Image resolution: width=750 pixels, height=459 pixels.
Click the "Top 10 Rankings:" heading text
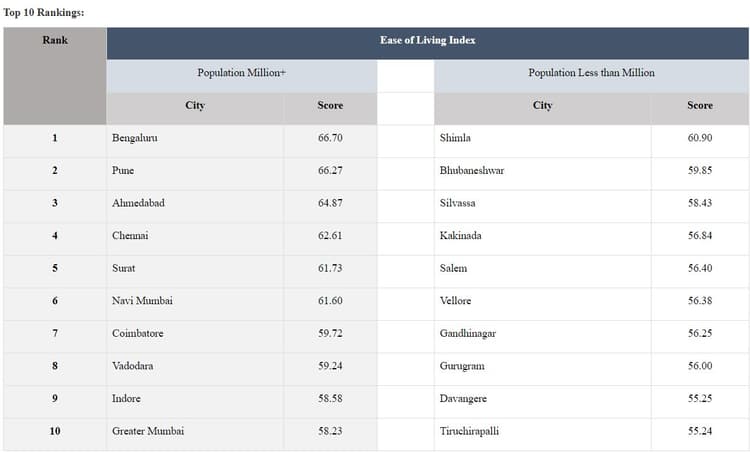coord(44,12)
